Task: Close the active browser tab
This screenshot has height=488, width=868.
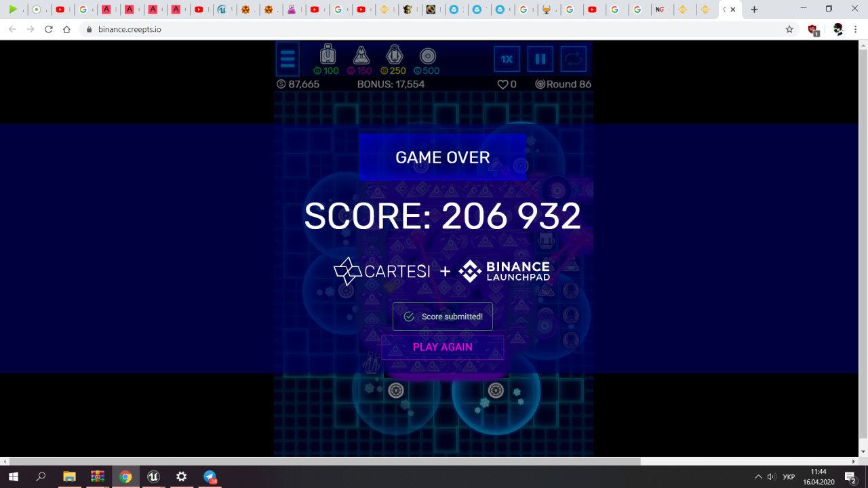Action: pyautogui.click(x=733, y=9)
